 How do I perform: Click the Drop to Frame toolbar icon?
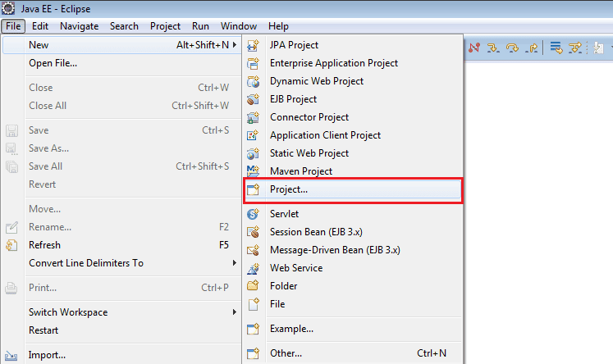pyautogui.click(x=556, y=48)
